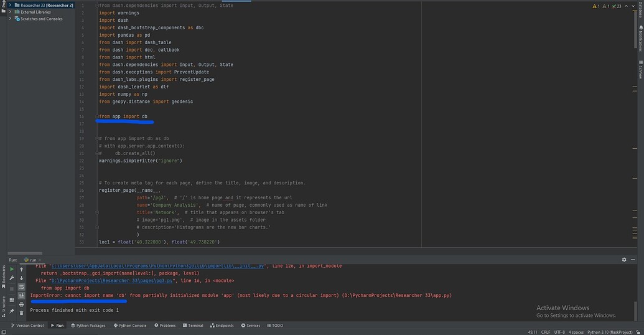Open Bookmarks tool window
644x335 pixels.
point(3,276)
